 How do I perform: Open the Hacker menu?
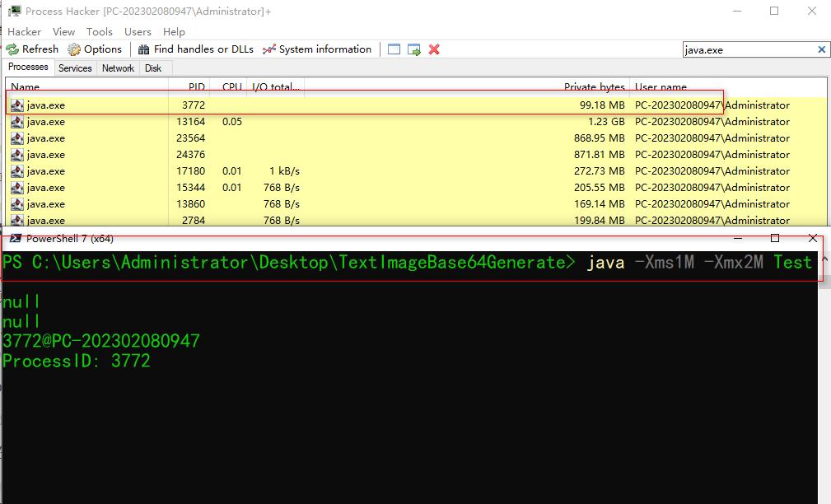(x=24, y=31)
